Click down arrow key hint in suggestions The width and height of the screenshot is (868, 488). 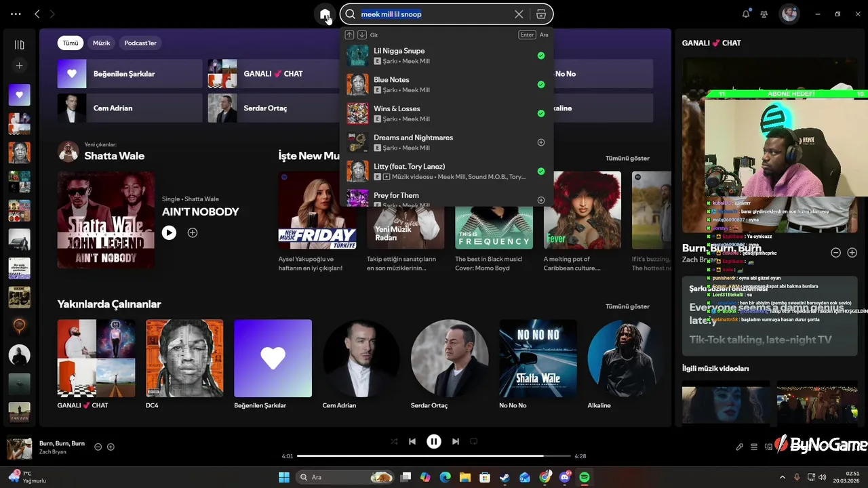[362, 35]
